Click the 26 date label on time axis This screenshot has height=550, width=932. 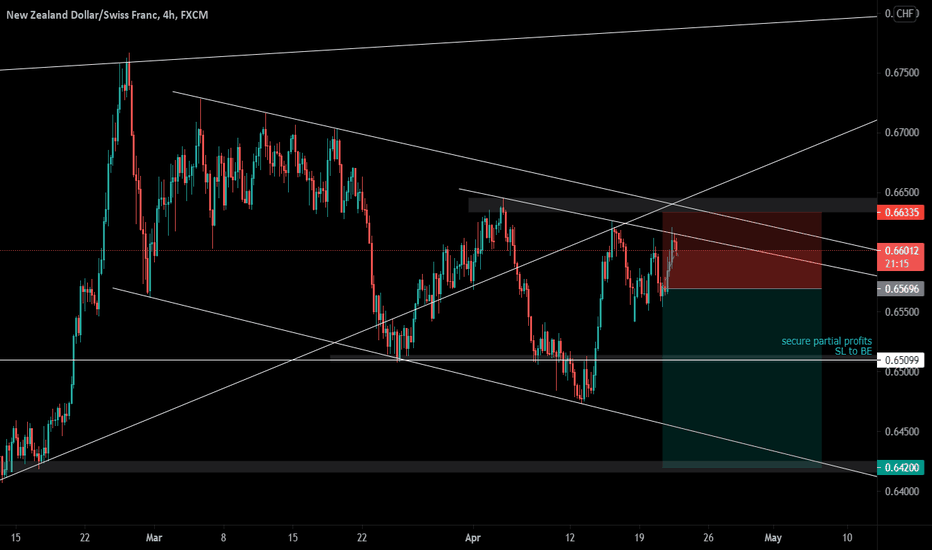[708, 538]
